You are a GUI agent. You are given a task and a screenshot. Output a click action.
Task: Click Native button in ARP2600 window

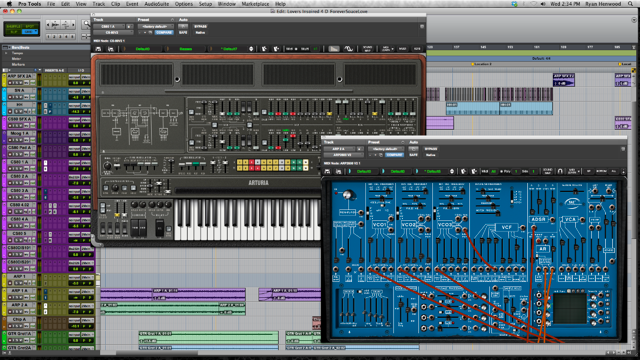click(x=431, y=155)
